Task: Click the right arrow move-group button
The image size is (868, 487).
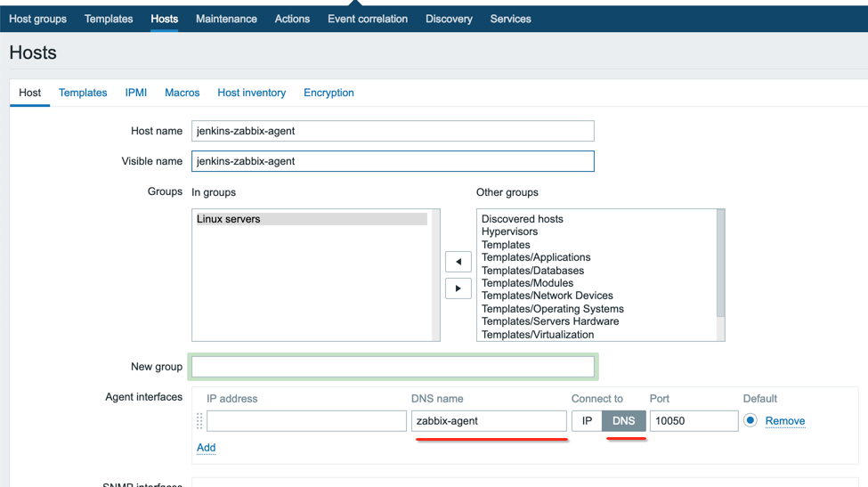Action: click(x=458, y=288)
